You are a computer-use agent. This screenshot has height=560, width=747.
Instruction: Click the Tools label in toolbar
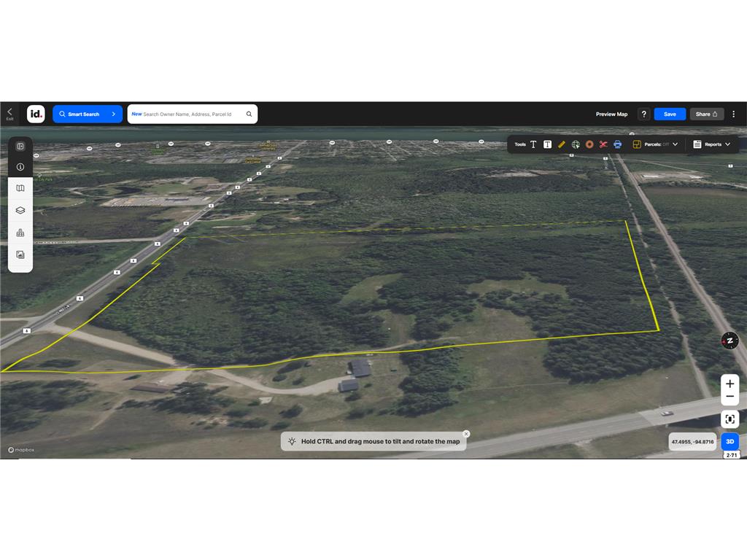pos(519,144)
